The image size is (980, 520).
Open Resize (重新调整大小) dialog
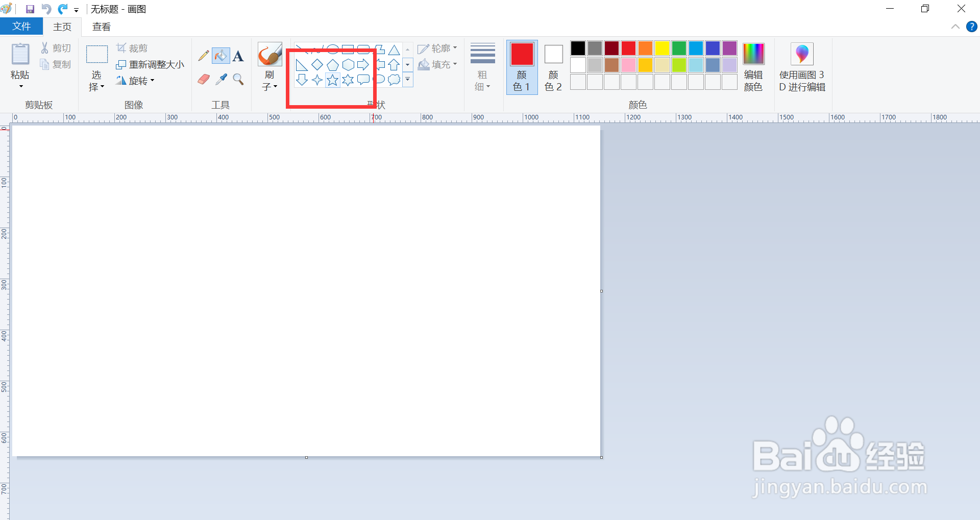[x=150, y=64]
